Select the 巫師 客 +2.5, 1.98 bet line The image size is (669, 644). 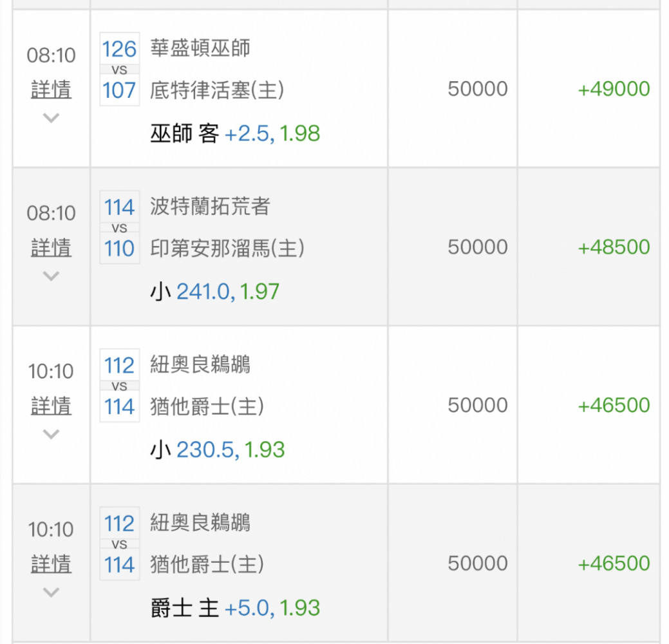click(235, 133)
